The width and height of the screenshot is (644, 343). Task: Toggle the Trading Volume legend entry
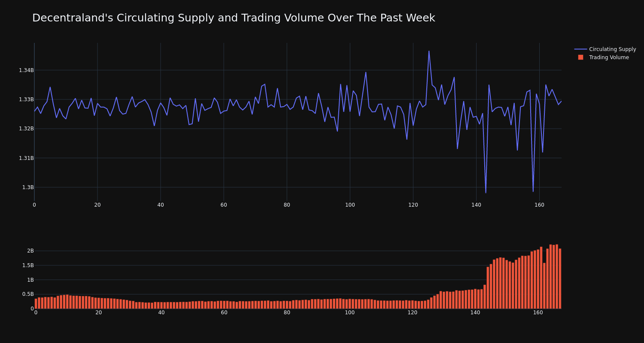(x=605, y=57)
